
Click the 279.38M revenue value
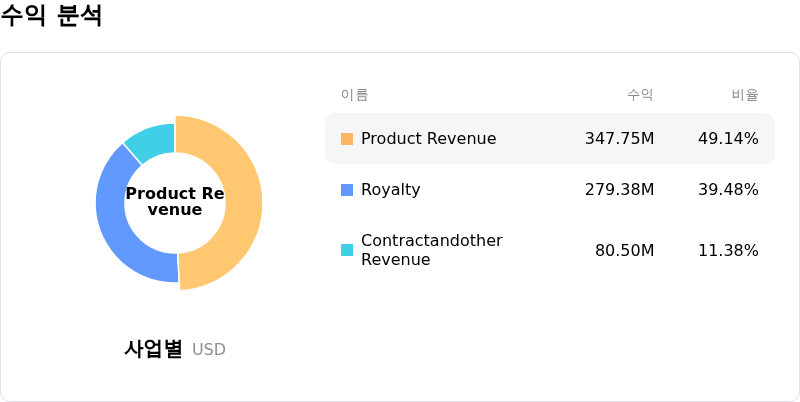(x=619, y=190)
